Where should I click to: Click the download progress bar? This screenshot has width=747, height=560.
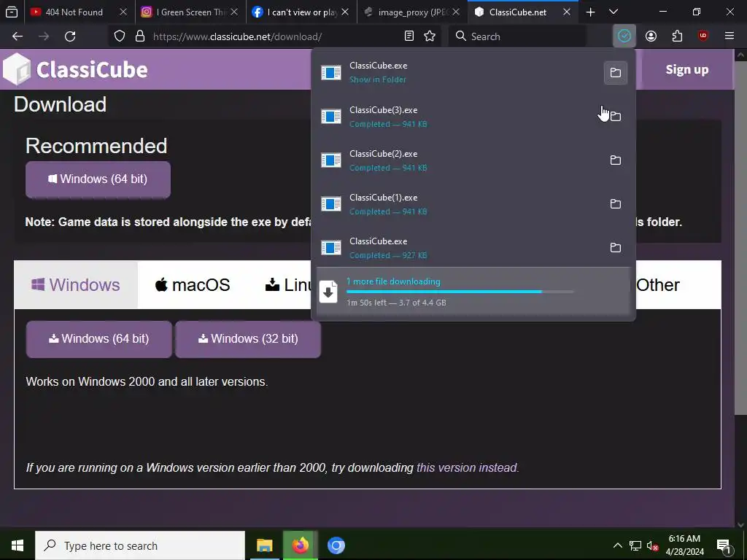coord(460,292)
